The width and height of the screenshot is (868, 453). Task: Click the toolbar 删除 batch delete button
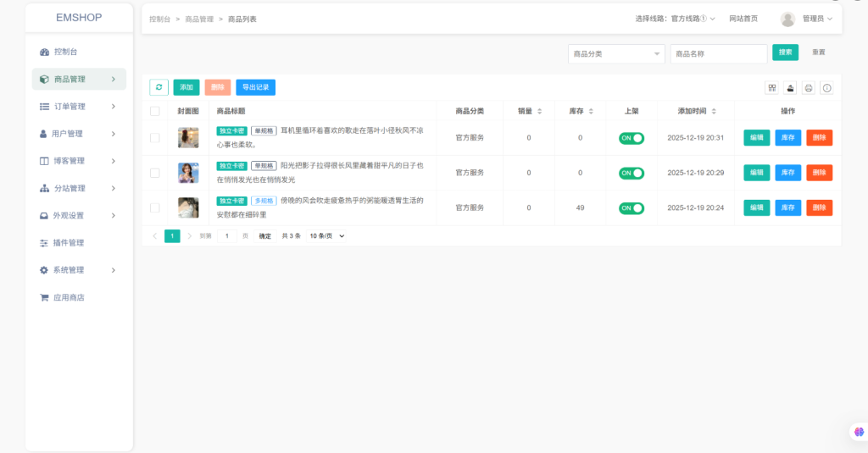[x=218, y=87]
